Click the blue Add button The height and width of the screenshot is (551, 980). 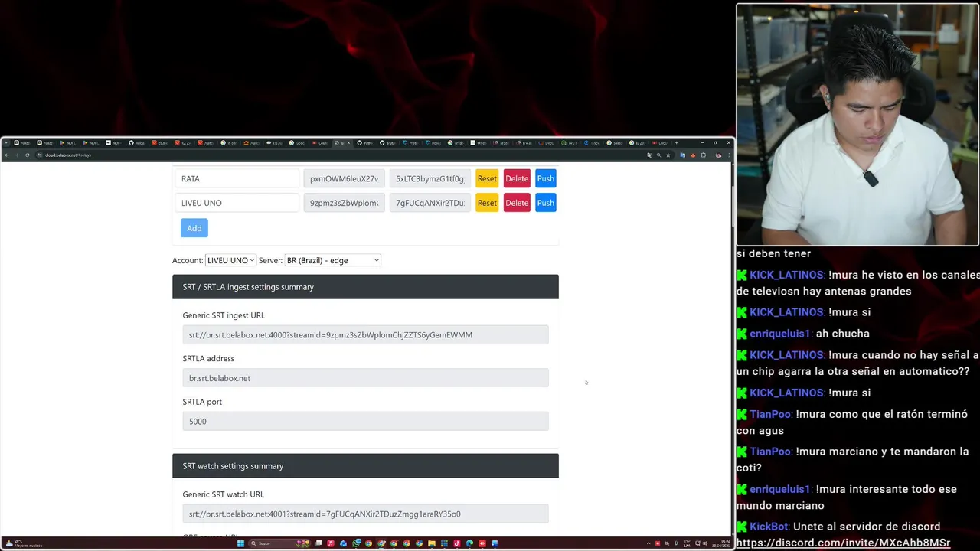tap(194, 228)
